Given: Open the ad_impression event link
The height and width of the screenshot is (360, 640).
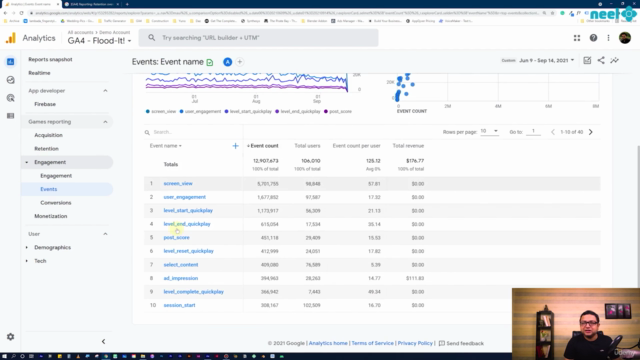Looking at the screenshot, I should 181,278.
